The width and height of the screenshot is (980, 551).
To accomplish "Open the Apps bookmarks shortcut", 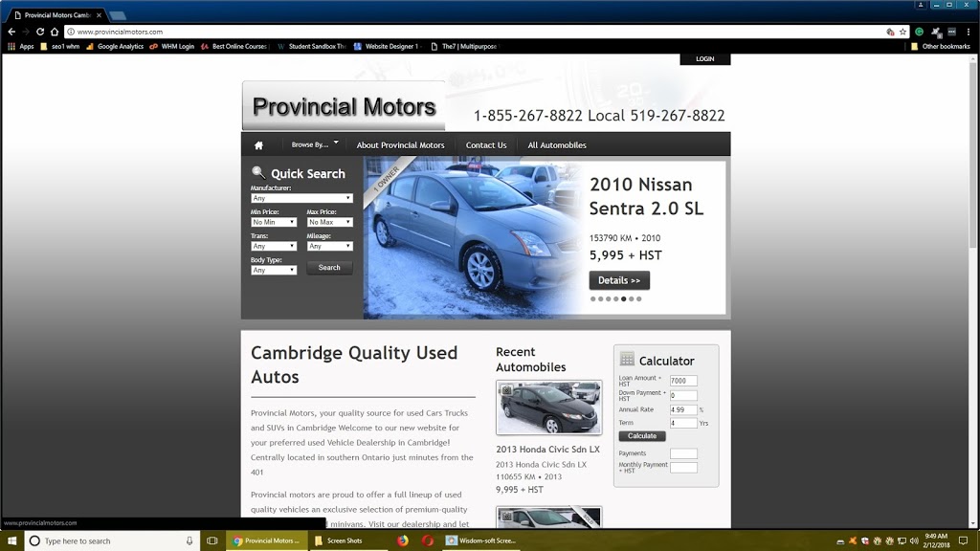I will (21, 46).
